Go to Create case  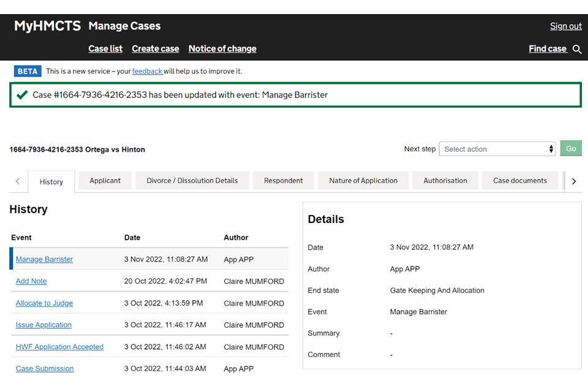click(156, 49)
